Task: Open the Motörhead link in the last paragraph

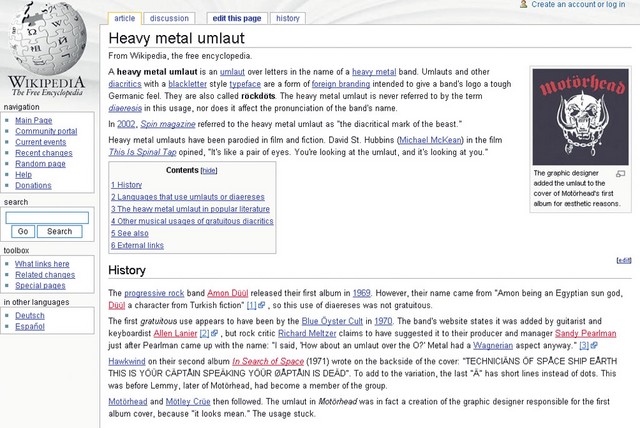Action: pos(128,401)
